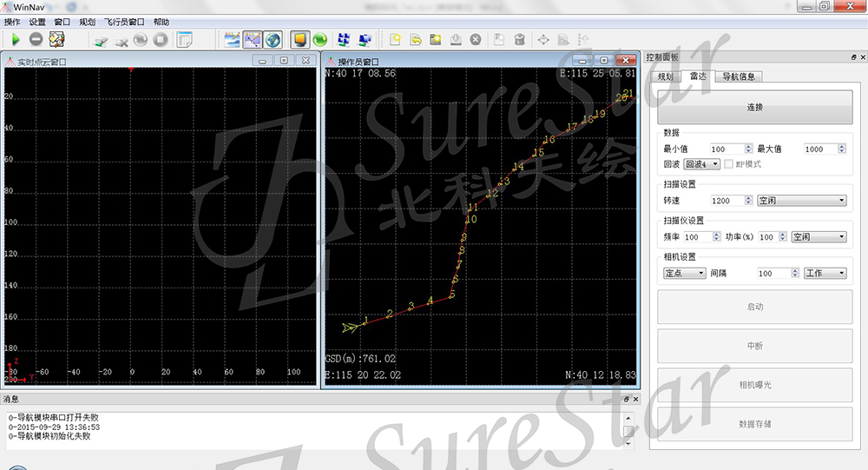The height and width of the screenshot is (470, 868).
Task: Click the gray circled X icon
Action: coord(476,40)
